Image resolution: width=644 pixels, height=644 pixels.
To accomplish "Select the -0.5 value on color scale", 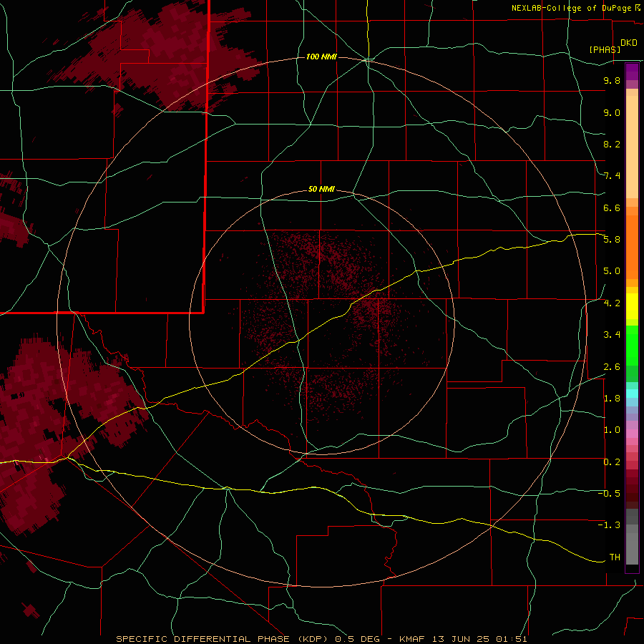I will tap(609, 494).
